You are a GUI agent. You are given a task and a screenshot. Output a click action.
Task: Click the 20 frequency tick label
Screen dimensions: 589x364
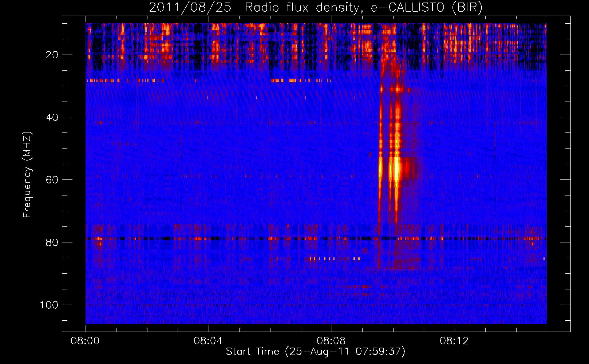pyautogui.click(x=52, y=55)
